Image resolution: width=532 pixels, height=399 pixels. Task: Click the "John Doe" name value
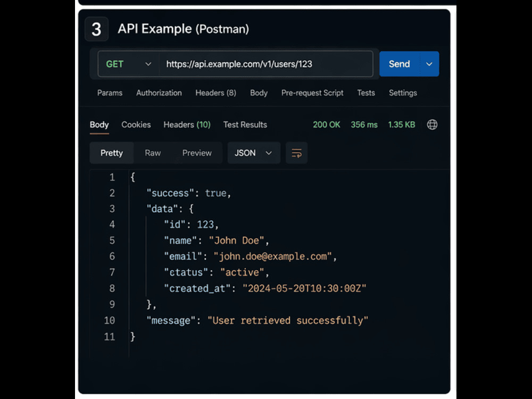pos(237,240)
